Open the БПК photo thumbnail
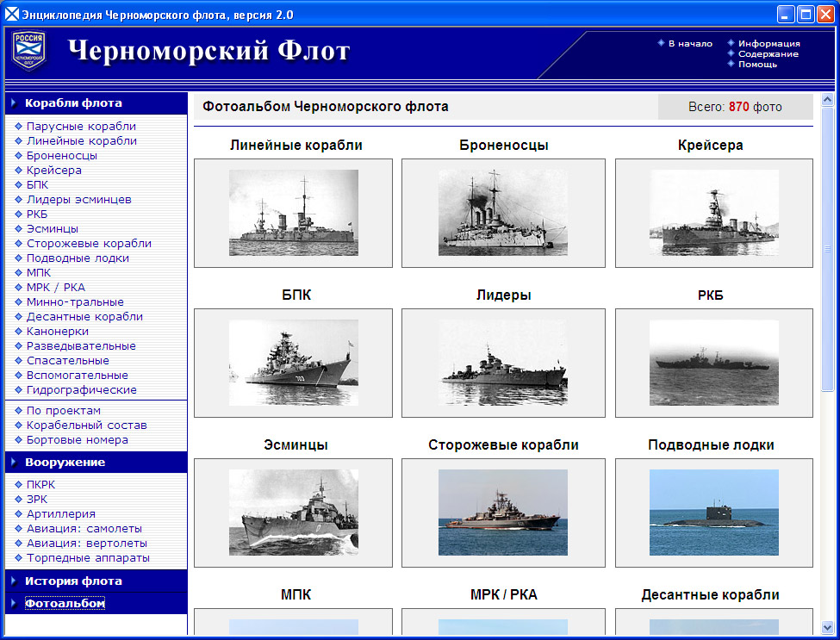Viewport: 840px width, 640px height. (x=294, y=363)
